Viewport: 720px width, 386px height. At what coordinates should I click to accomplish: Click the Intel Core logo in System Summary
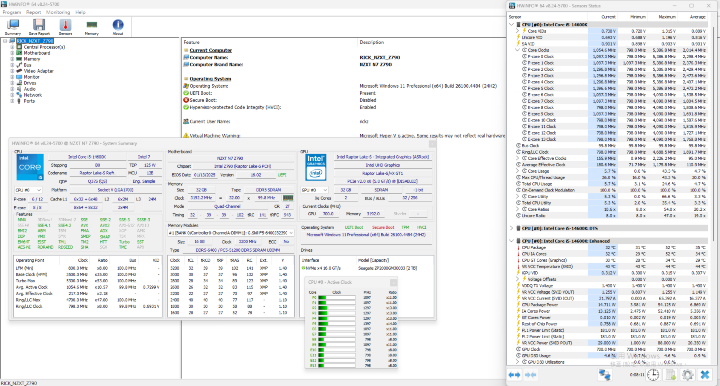pos(30,167)
